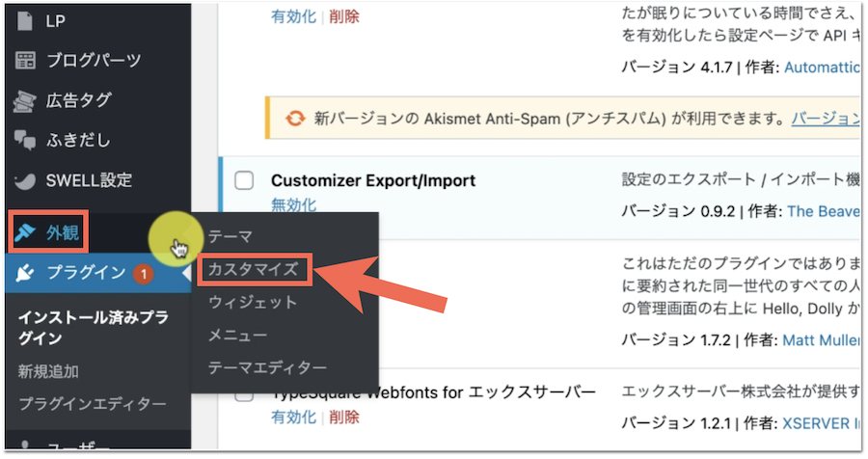Click the 広告タグ sidebar icon
868x459 pixels.
coord(26,100)
